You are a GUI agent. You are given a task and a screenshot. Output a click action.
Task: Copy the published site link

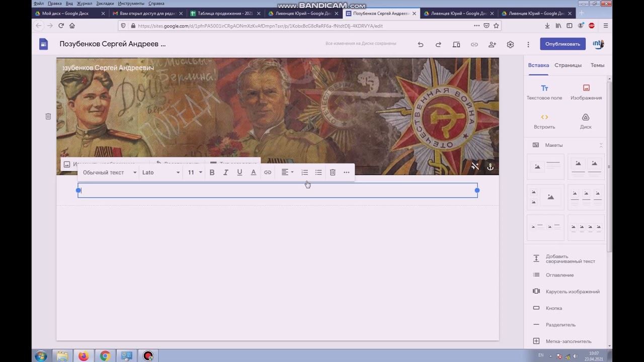coord(474,45)
